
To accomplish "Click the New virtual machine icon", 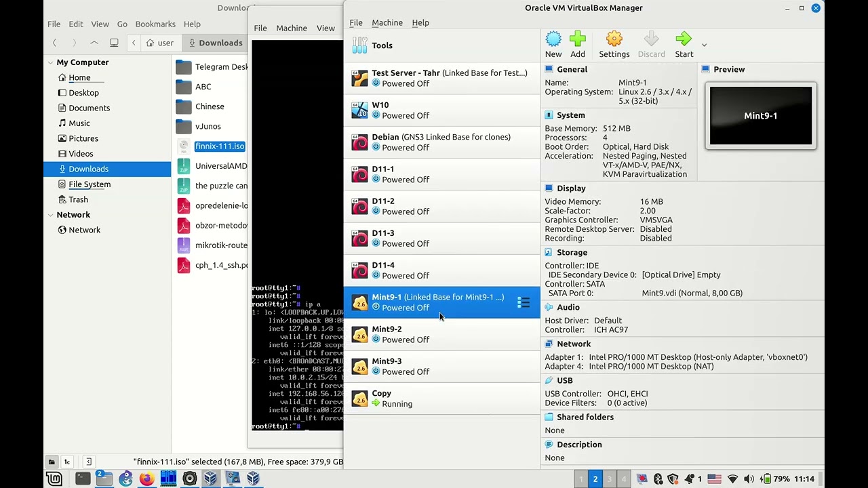I will point(553,45).
